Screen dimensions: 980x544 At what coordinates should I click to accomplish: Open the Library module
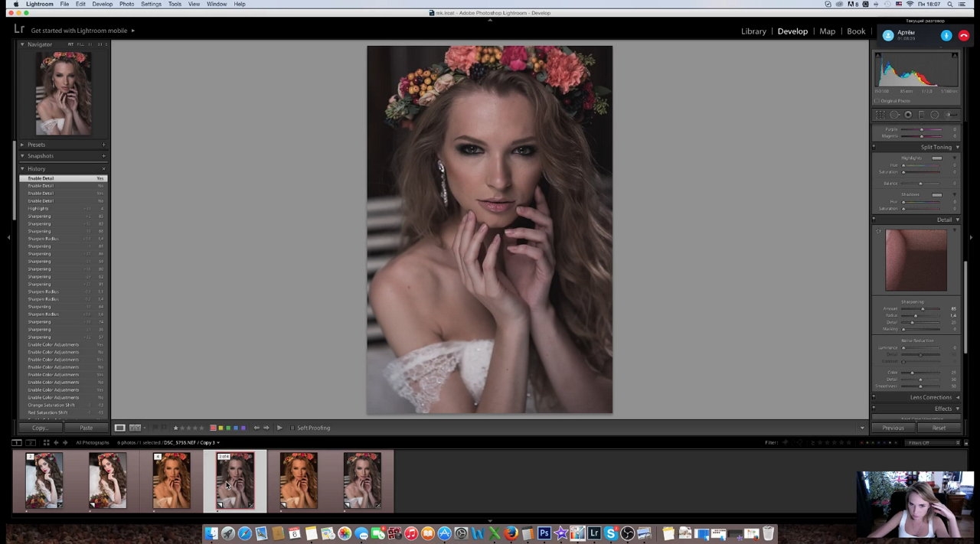click(x=753, y=31)
